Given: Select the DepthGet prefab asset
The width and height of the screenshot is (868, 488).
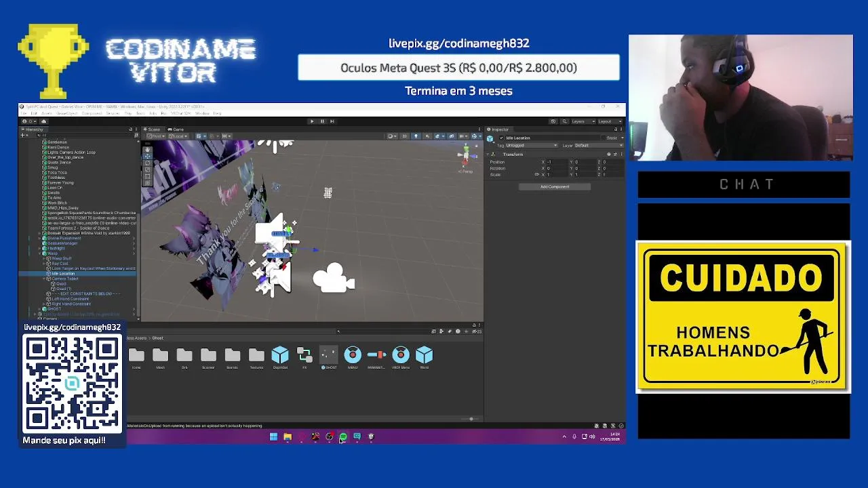Looking at the screenshot, I should (x=280, y=357).
